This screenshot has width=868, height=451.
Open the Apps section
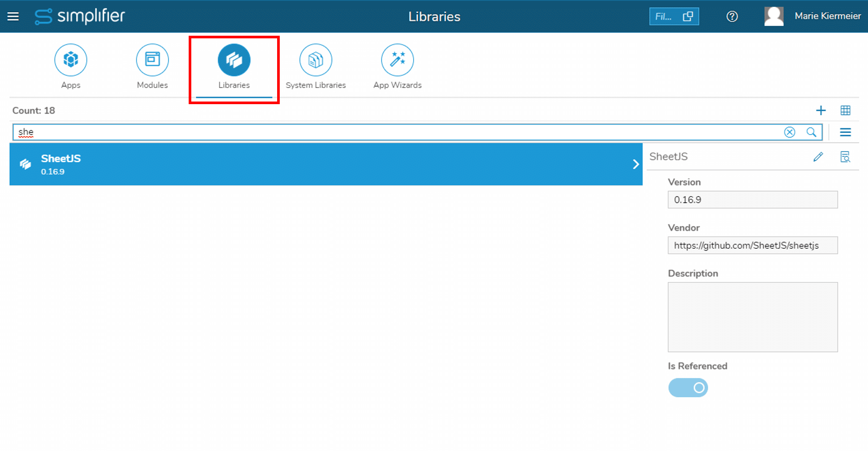point(71,67)
